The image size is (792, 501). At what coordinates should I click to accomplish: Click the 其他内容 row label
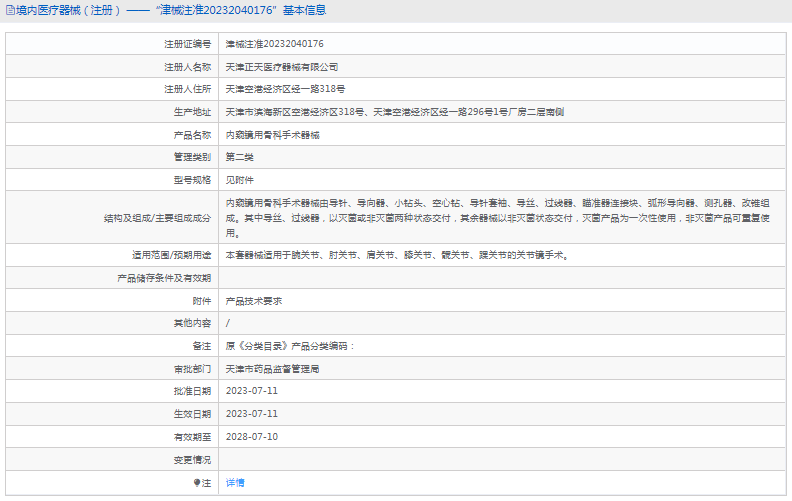pos(192,323)
